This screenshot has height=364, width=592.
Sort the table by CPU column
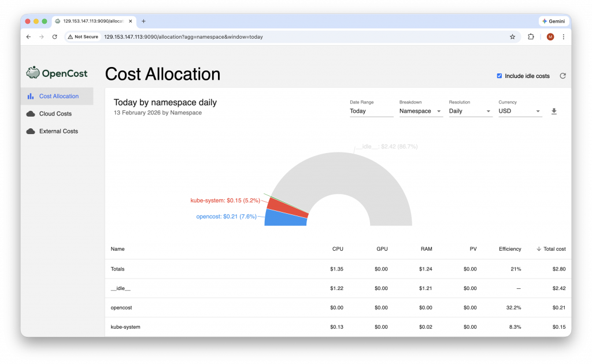[338, 249]
